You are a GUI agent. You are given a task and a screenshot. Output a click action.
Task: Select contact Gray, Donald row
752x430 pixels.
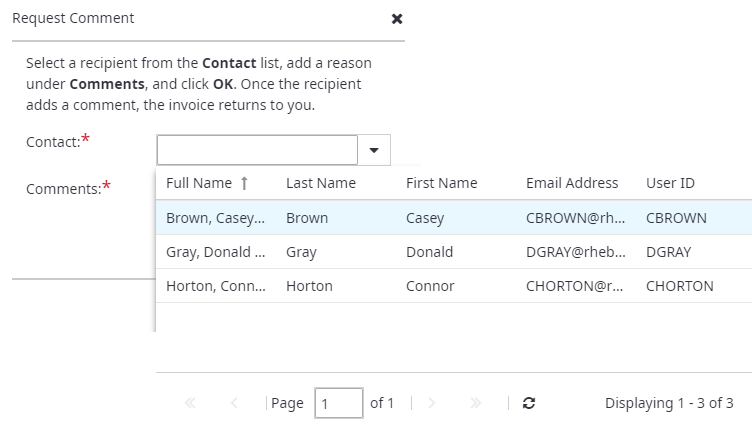coord(215,252)
